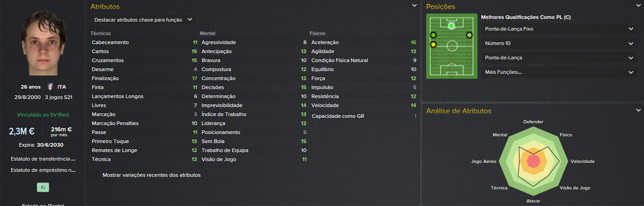Open Estatuto de transferência details

pyautogui.click(x=42, y=159)
